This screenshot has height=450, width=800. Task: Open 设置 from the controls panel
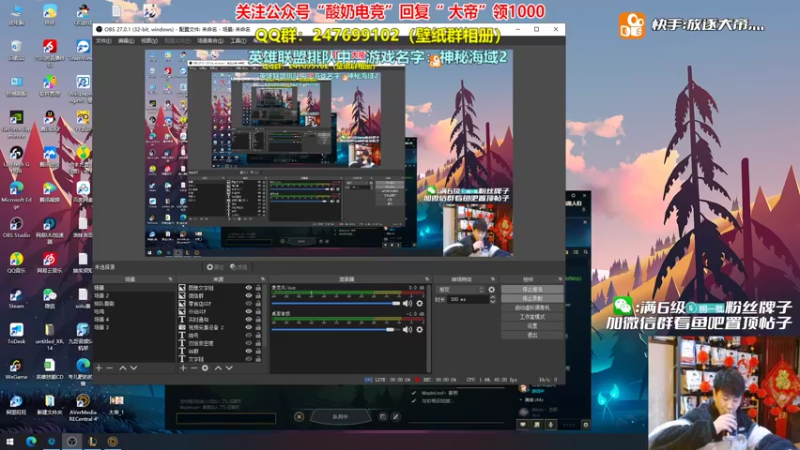pos(532,326)
